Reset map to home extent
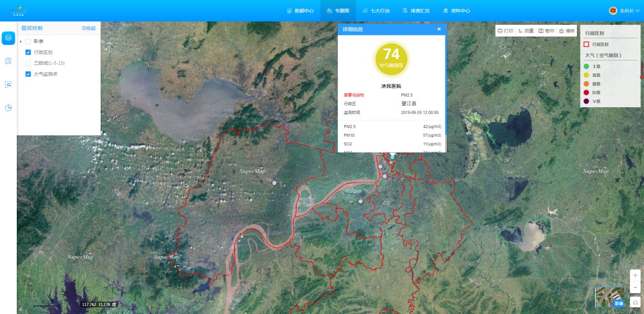644x314 pixels. click(635, 302)
